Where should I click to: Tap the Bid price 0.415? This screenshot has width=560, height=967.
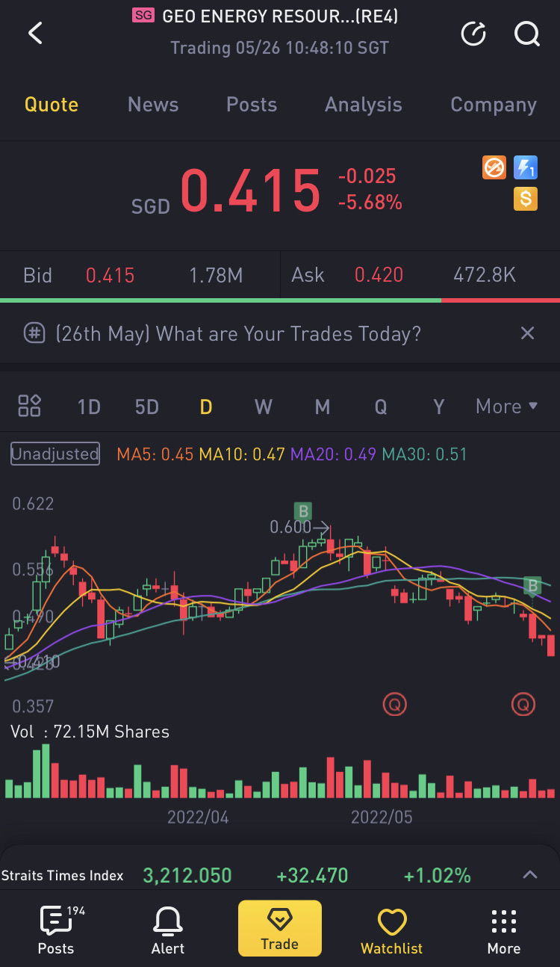coord(111,275)
